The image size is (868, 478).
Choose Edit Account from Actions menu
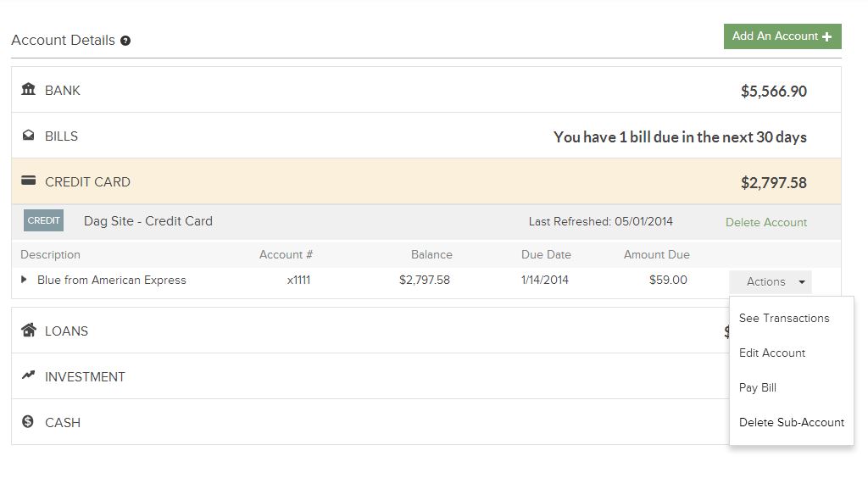pyautogui.click(x=771, y=353)
